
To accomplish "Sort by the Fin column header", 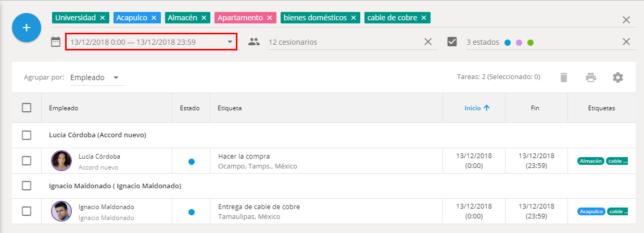I will tap(535, 108).
